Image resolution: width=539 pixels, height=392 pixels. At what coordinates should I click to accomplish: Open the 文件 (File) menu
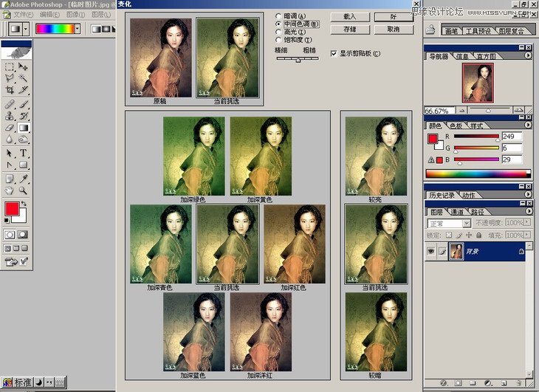point(23,15)
